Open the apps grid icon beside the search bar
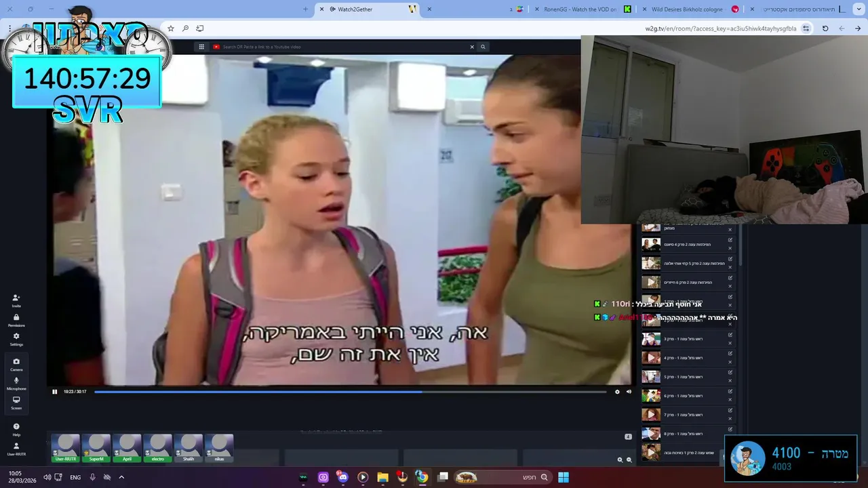This screenshot has width=868, height=488. click(201, 47)
